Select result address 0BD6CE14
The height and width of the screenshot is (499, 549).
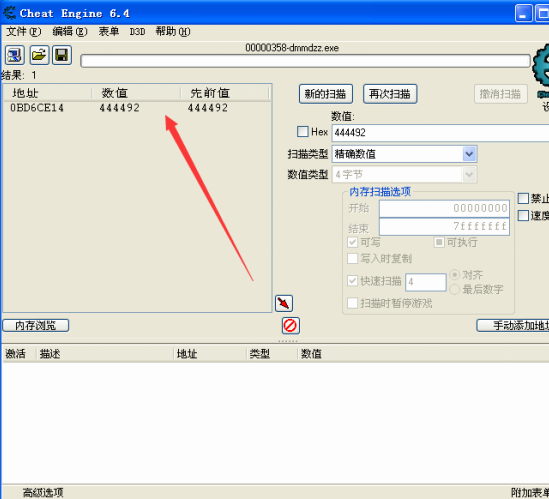[x=37, y=108]
